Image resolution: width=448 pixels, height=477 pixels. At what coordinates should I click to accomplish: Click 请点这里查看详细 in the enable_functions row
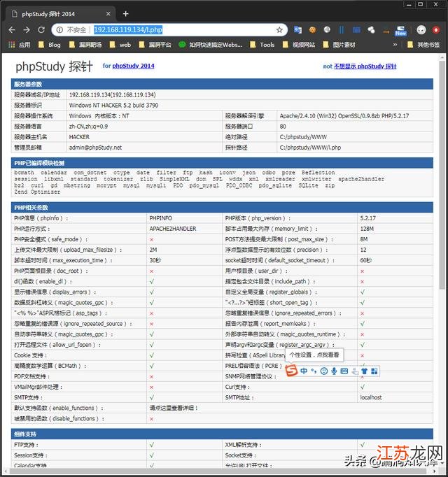(174, 408)
